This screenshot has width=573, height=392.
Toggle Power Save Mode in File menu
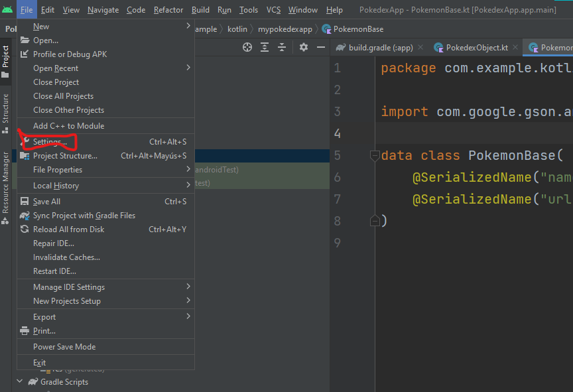(x=64, y=347)
